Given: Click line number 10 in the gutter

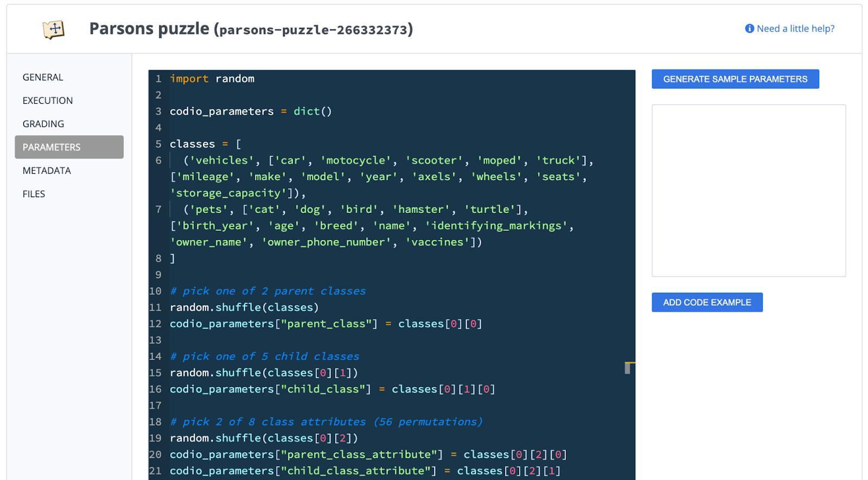Looking at the screenshot, I should point(156,291).
